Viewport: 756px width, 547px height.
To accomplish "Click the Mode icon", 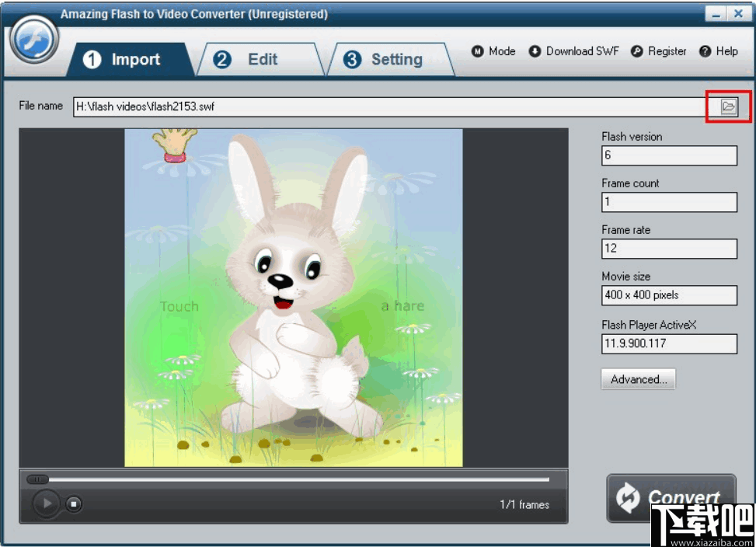I will 493,51.
